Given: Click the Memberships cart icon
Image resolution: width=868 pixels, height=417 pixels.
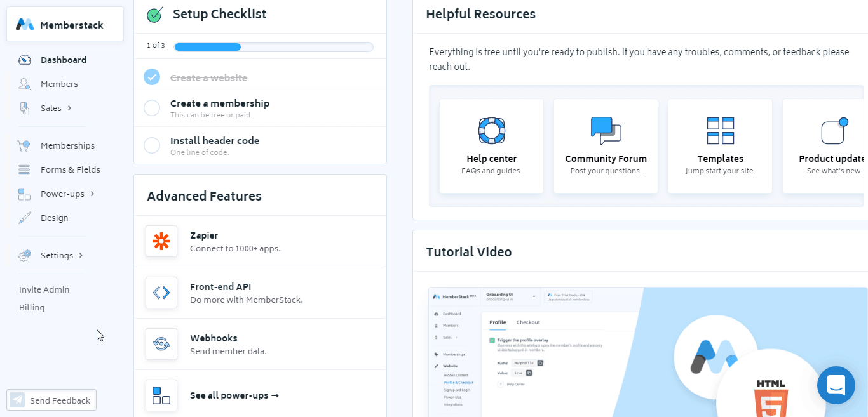Looking at the screenshot, I should pyautogui.click(x=24, y=145).
